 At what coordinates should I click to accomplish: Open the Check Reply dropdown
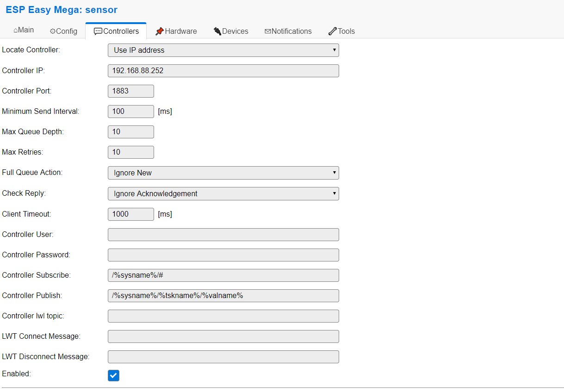223,193
